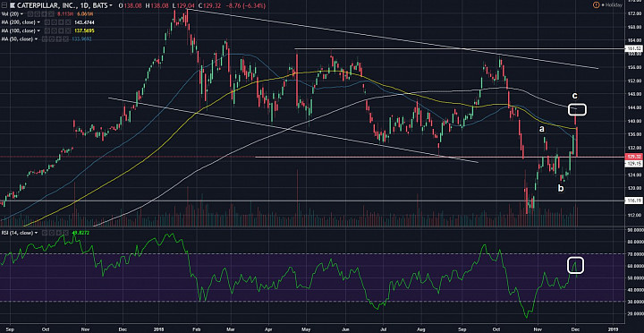The height and width of the screenshot is (333, 644).
Task: Click the 2018 label on time axis
Action: click(157, 329)
